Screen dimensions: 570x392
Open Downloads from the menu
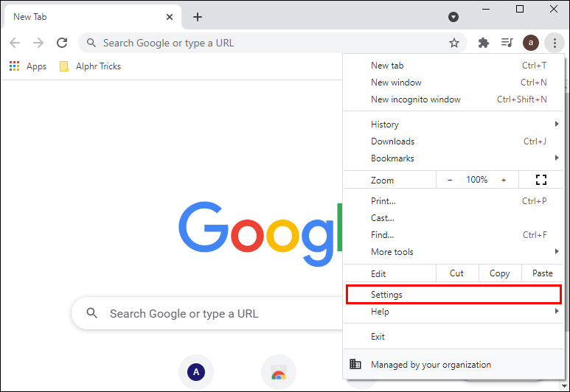[453, 141]
